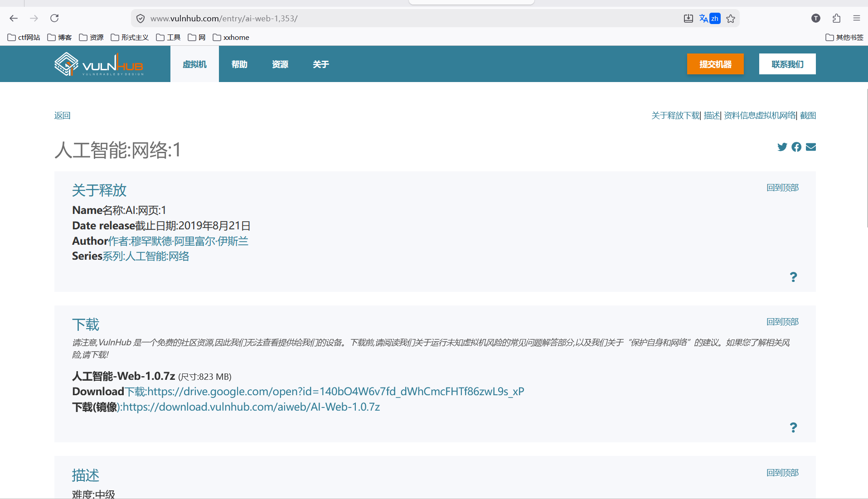This screenshot has width=868, height=499.
Task: Open the 工具 bookmark folder
Action: coord(168,37)
